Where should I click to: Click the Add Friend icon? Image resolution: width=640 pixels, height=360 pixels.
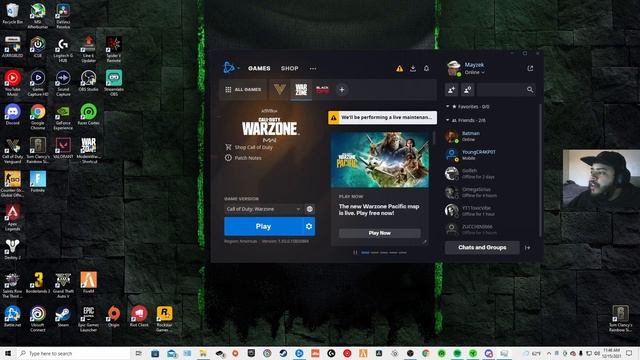pos(451,89)
